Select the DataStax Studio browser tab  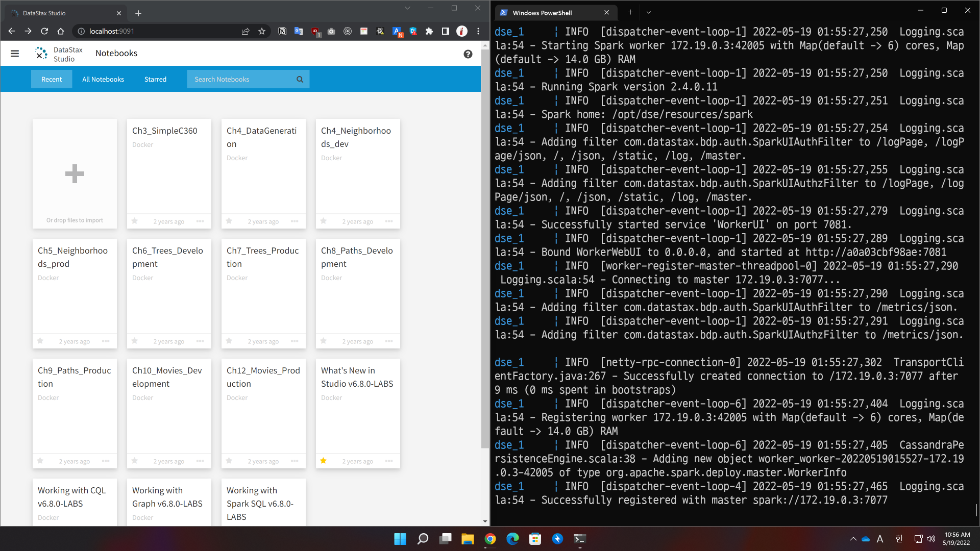[x=66, y=13]
